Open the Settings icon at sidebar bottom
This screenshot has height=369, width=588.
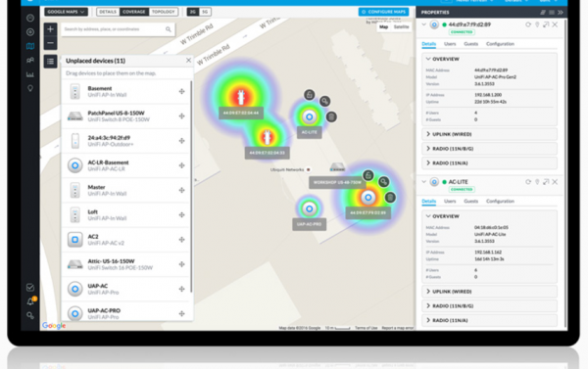click(30, 315)
